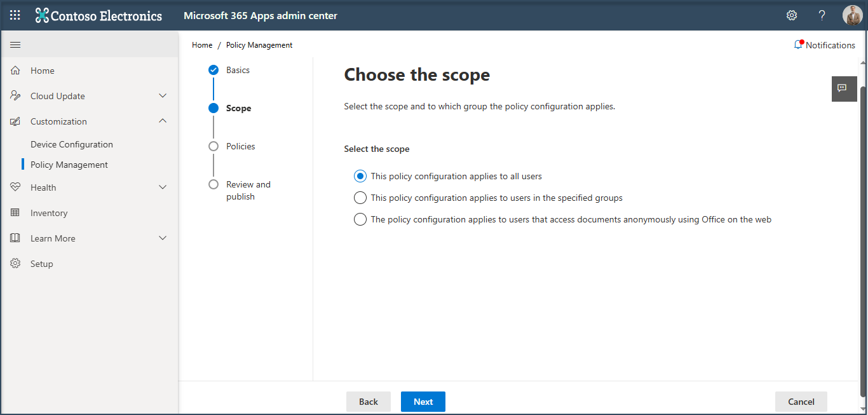
Task: Collapse navigation with hamburger icon
Action: (x=15, y=44)
